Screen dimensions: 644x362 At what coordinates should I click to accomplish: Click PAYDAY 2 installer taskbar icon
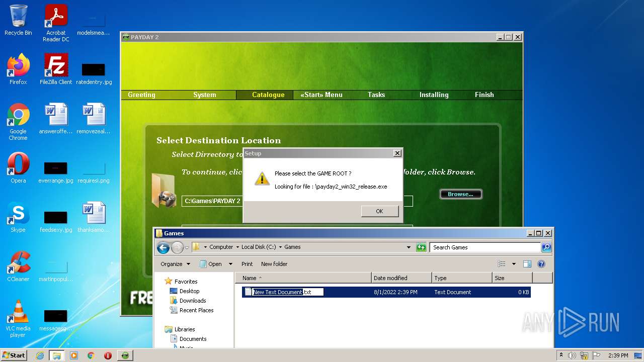pyautogui.click(x=125, y=355)
